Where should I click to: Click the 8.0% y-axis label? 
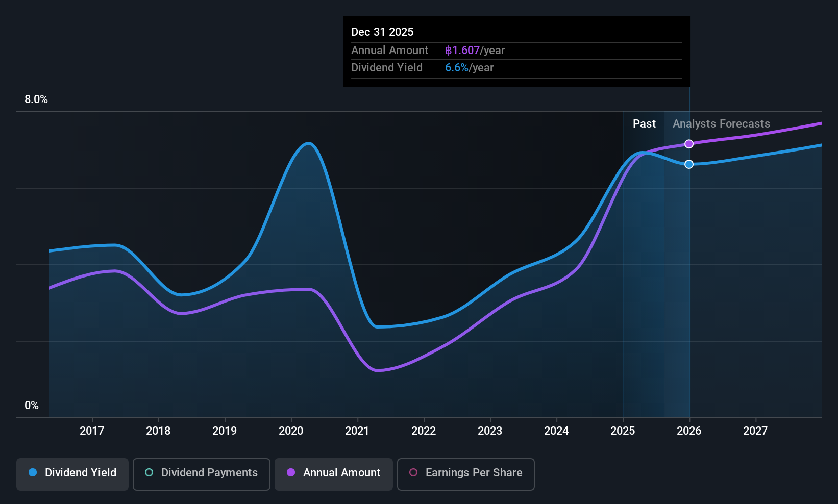click(x=36, y=99)
